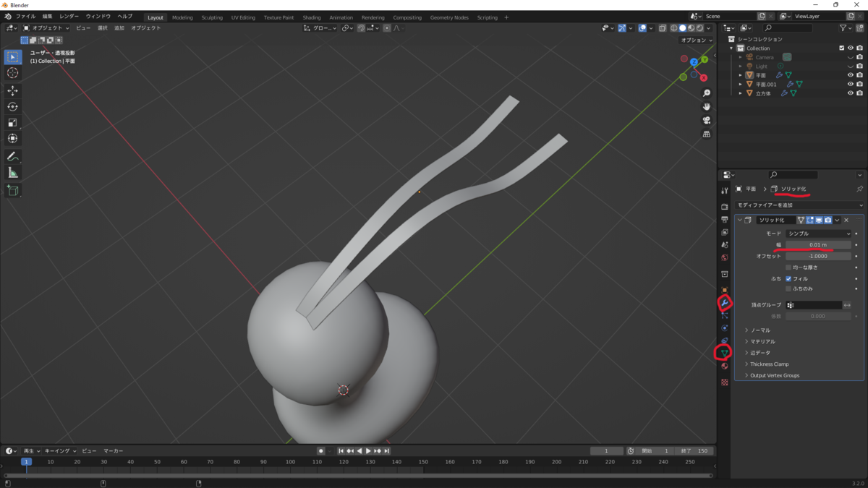Select the Rotate tool
Viewport: 868px width, 488px height.
pos(12,106)
